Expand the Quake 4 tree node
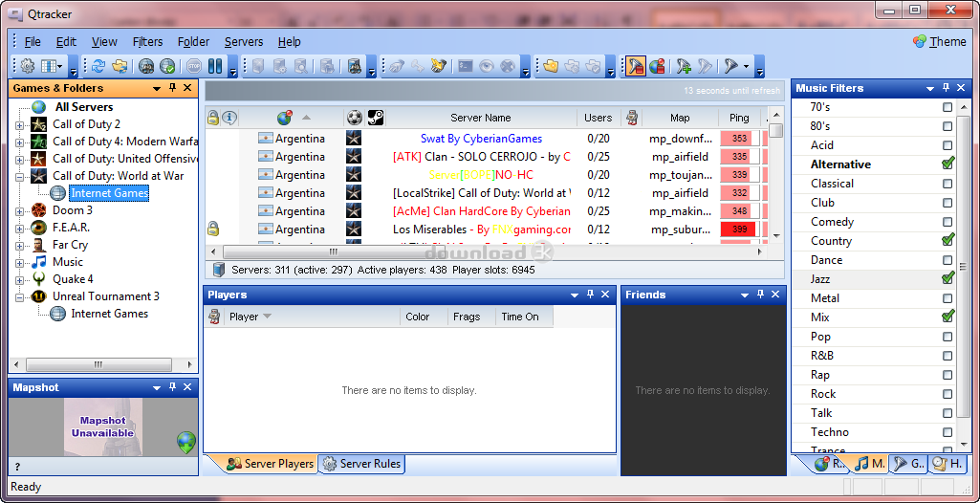This screenshot has height=503, width=980. [x=19, y=280]
